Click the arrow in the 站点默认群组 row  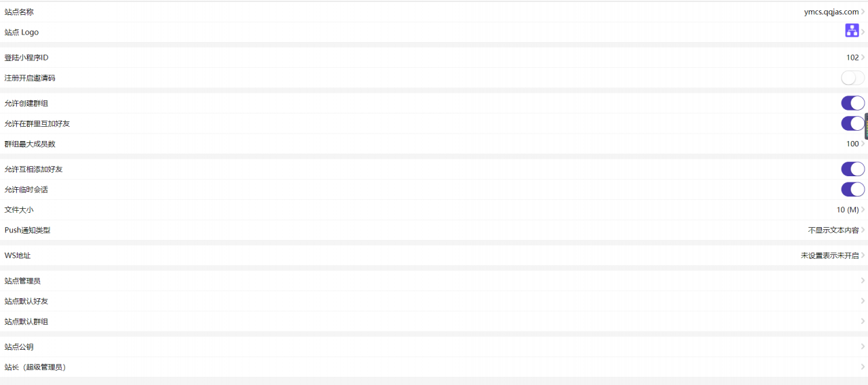[863, 321]
